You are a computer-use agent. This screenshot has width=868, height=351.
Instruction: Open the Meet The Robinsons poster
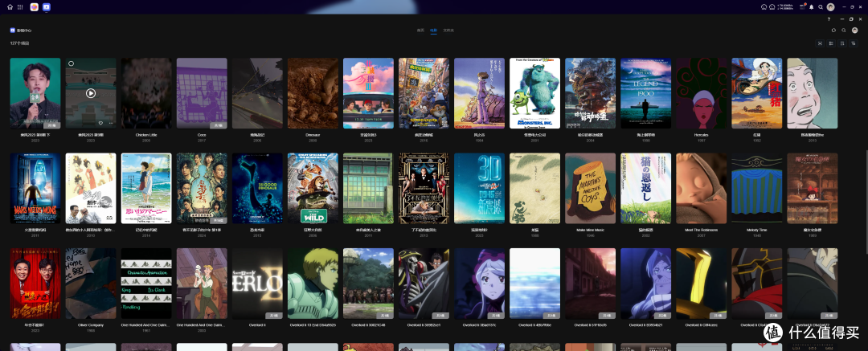[702, 188]
